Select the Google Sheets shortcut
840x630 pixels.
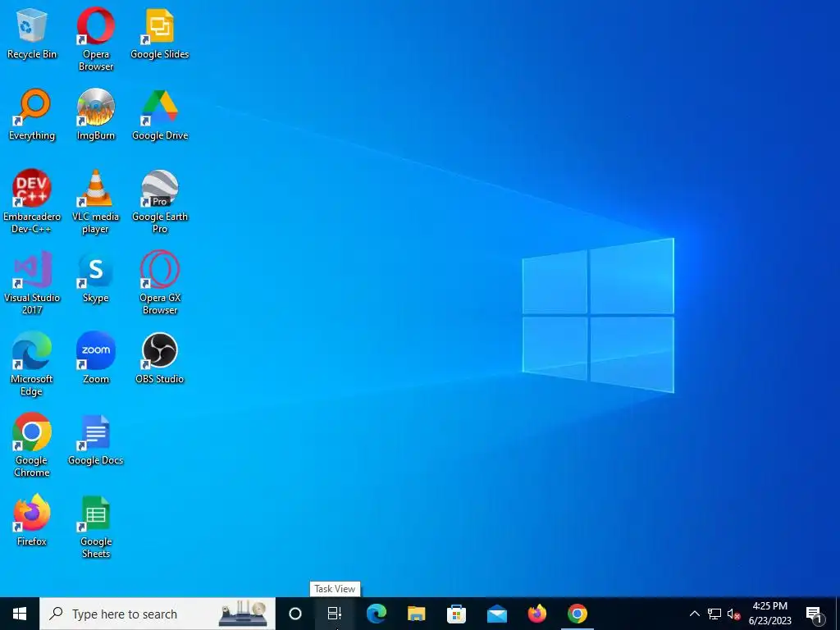point(95,526)
